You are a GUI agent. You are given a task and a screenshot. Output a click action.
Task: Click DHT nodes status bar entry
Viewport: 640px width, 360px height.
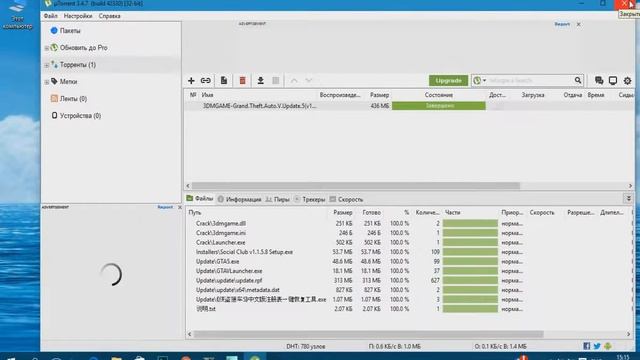[x=306, y=346]
